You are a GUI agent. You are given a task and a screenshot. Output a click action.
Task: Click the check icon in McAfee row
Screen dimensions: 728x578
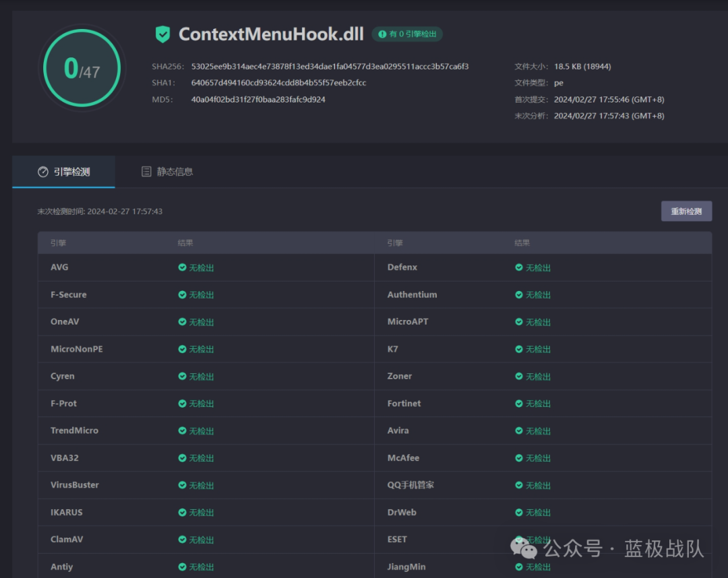pos(518,458)
